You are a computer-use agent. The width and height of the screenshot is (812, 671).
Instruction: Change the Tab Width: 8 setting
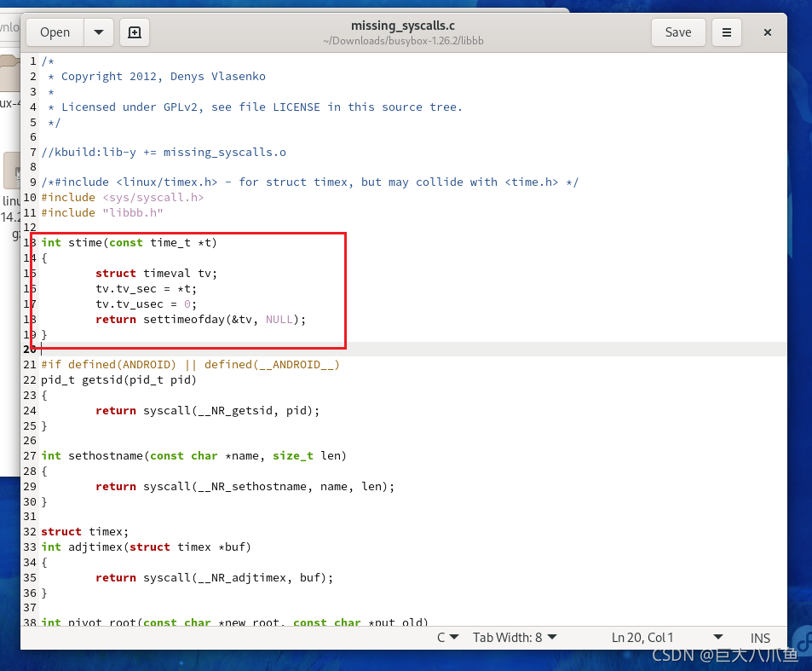(x=515, y=637)
